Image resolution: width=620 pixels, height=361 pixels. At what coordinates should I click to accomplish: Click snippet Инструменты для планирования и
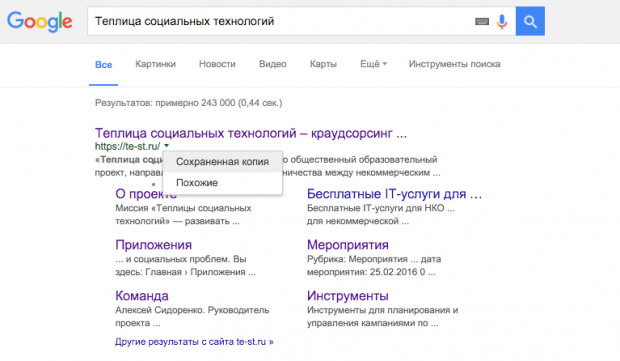(382, 310)
